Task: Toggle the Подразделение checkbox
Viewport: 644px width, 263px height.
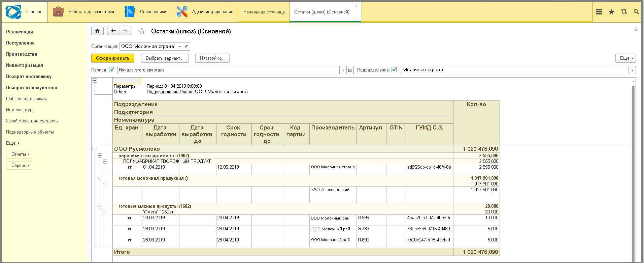Action: point(394,70)
